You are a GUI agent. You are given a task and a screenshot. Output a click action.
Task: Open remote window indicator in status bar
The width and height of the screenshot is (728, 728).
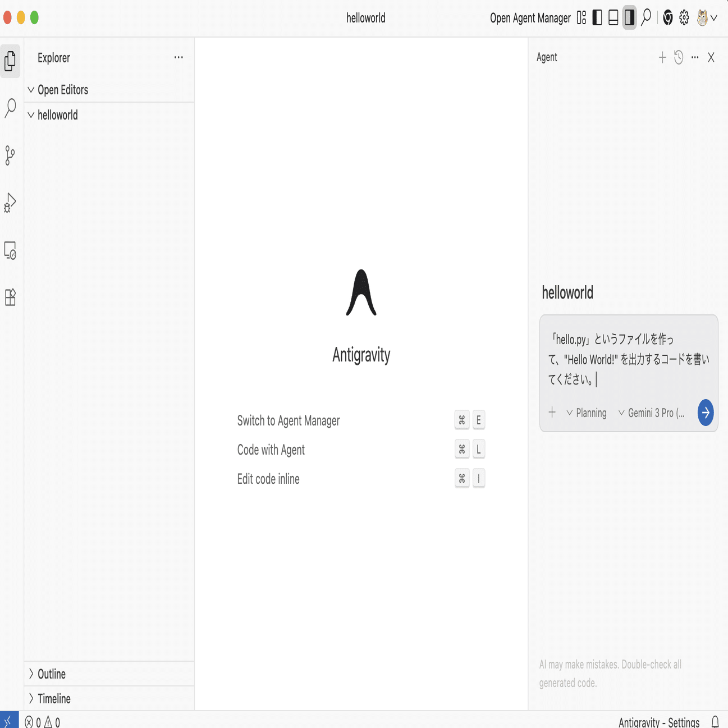[9, 720]
